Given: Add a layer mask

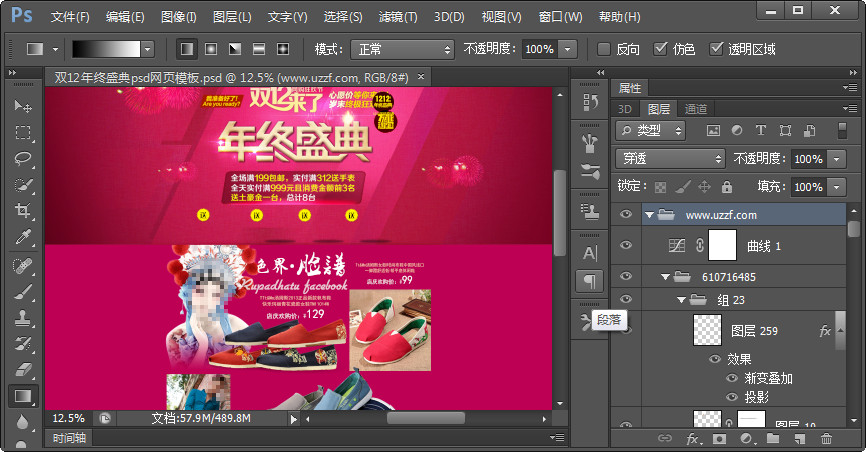Looking at the screenshot, I should pyautogui.click(x=719, y=439).
